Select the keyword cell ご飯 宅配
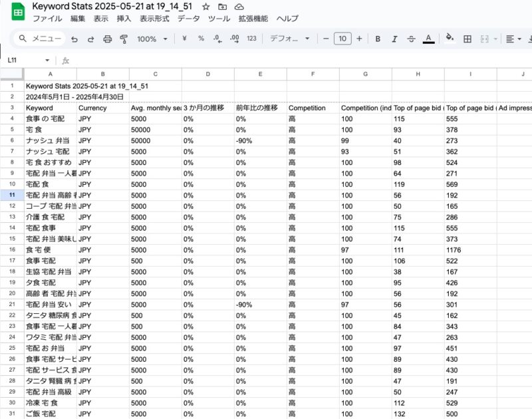532x419 pixels. [51, 414]
